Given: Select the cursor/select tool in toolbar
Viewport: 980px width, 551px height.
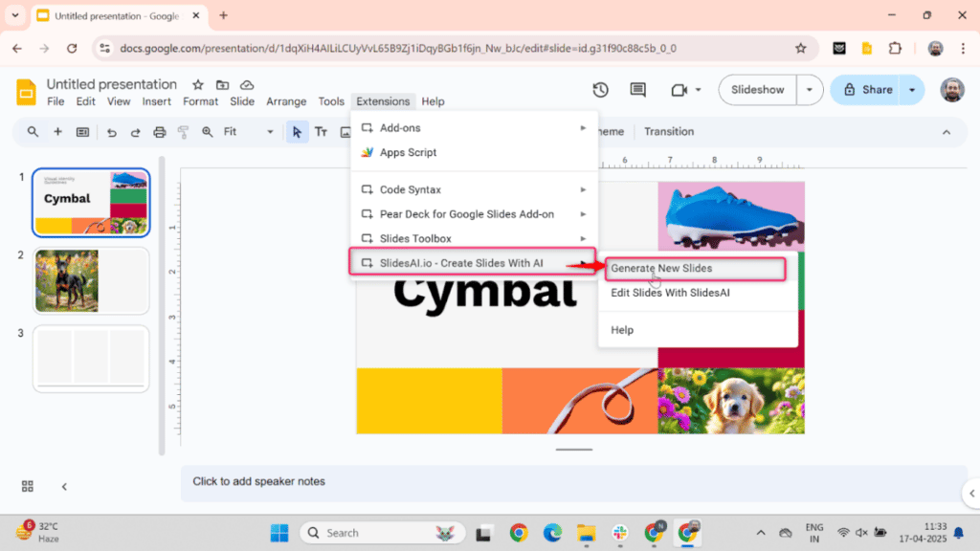Looking at the screenshot, I should coord(298,132).
